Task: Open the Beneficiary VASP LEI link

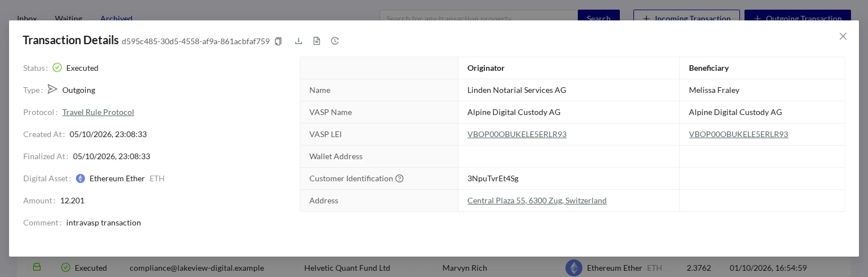Action: (738, 134)
